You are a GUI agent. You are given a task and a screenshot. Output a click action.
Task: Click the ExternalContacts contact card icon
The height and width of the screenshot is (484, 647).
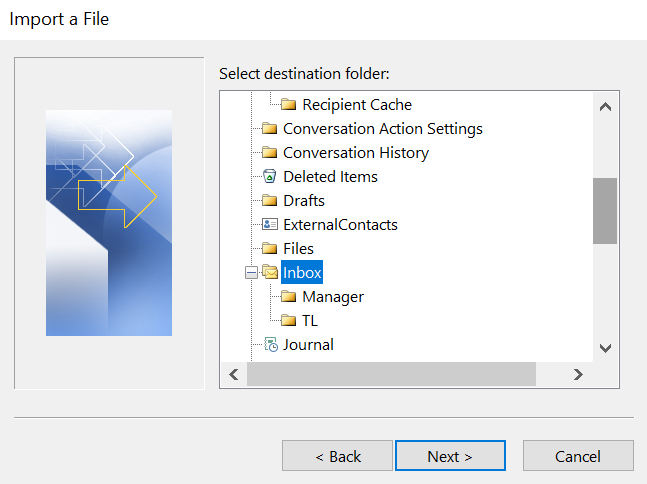[x=269, y=225]
